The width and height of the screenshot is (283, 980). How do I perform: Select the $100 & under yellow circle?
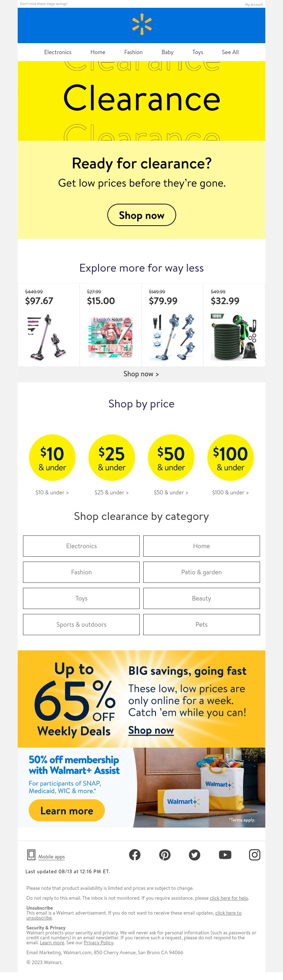point(231,458)
